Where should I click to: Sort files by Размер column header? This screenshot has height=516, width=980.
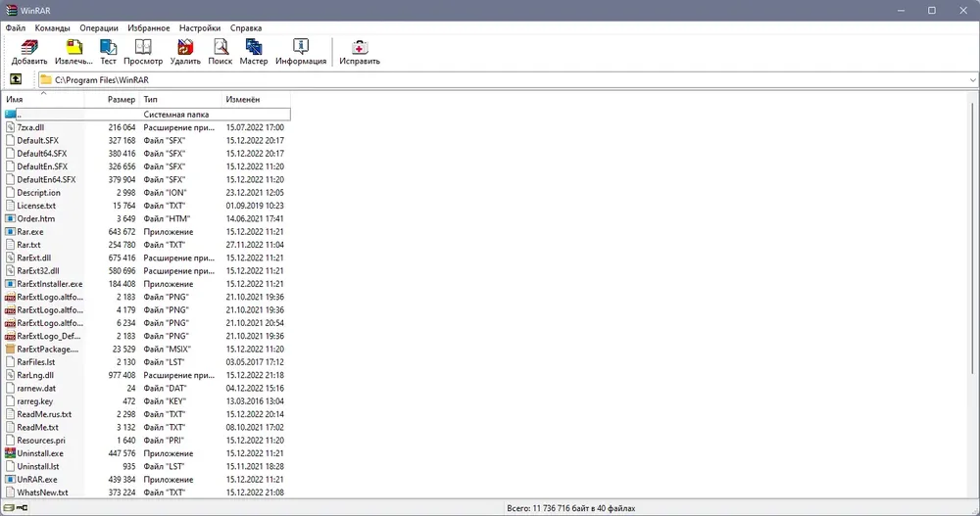122,100
